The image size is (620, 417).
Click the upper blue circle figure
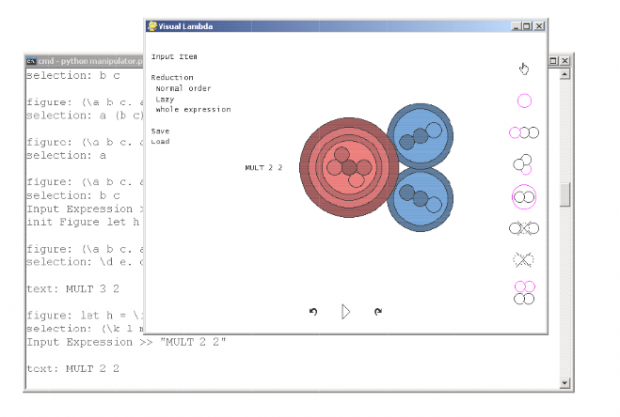(420, 136)
